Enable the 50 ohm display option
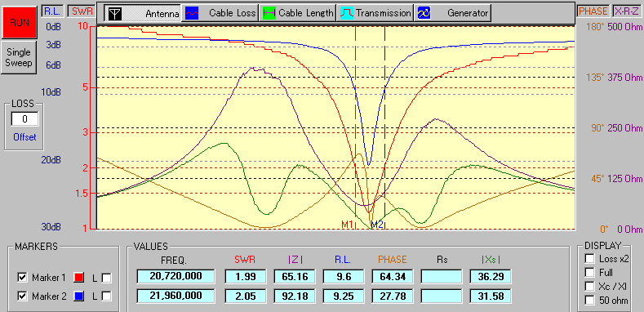644x312 pixels. click(590, 301)
